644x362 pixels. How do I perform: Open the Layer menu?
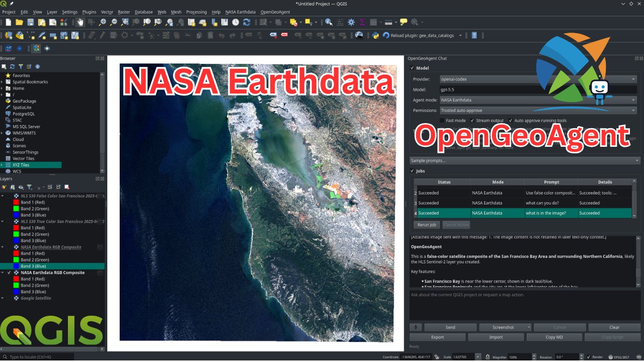coord(52,12)
